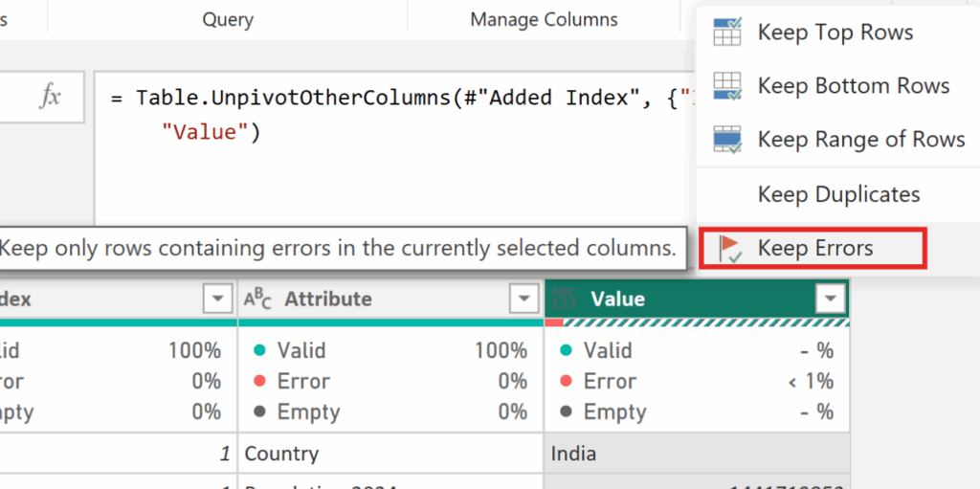Screen dimensions: 980x489
Task: Click the Keep Bottom Rows icon
Action: tap(727, 86)
